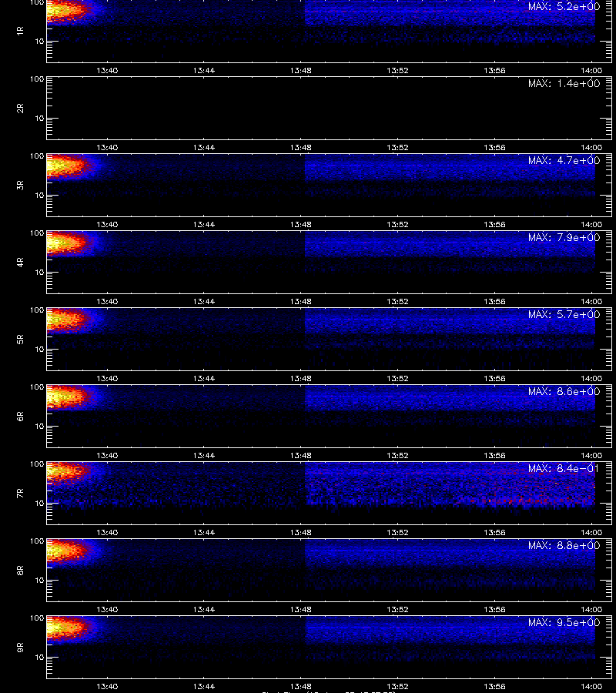Viewport: 616px width, 693px height.
Task: Click the 13:44 tick label under panel 2R
Action: tap(204, 147)
